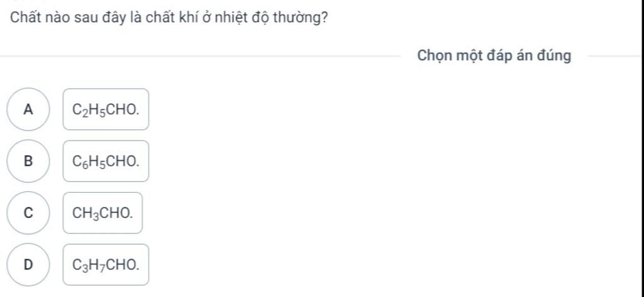Screen dimensions: 644x297
Task: Select the radio circle labeled A
Action: coord(27,109)
